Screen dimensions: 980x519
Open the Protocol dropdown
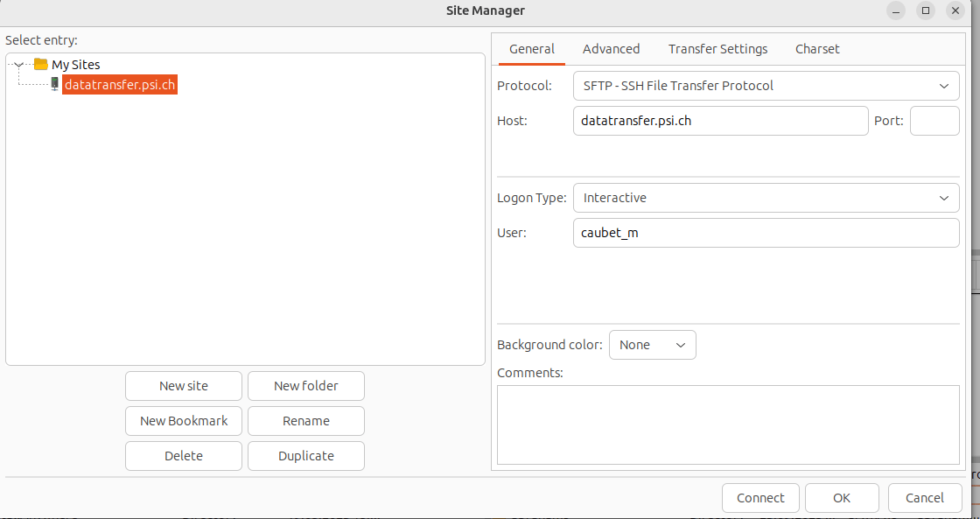766,86
